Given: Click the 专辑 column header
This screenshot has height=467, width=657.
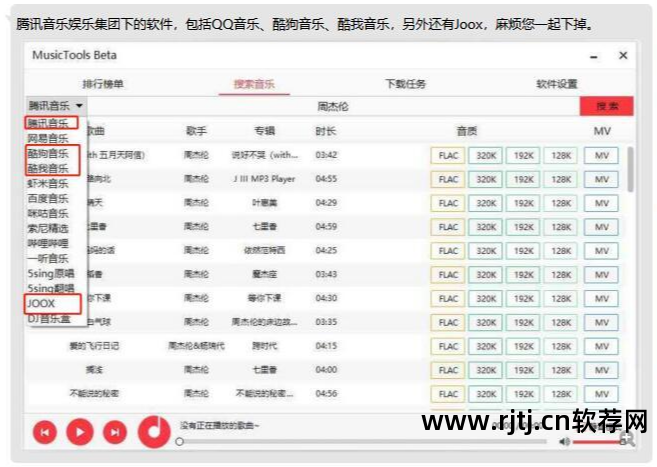Looking at the screenshot, I should 264,131.
